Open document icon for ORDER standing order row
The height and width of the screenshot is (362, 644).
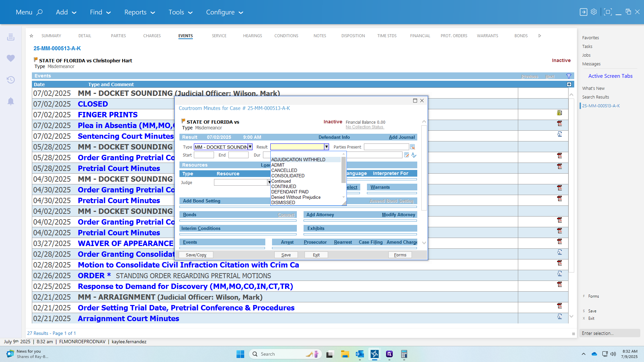click(x=559, y=274)
